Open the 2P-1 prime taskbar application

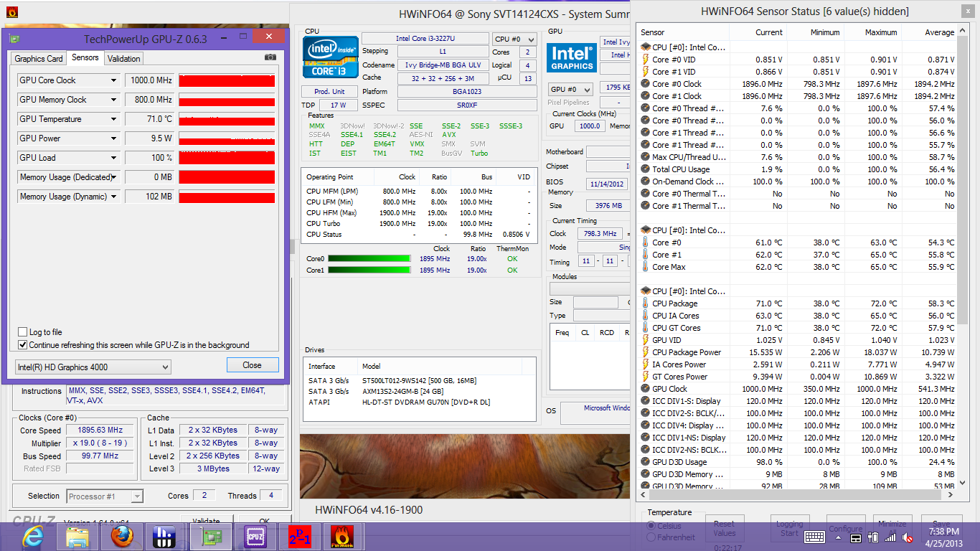coord(298,536)
